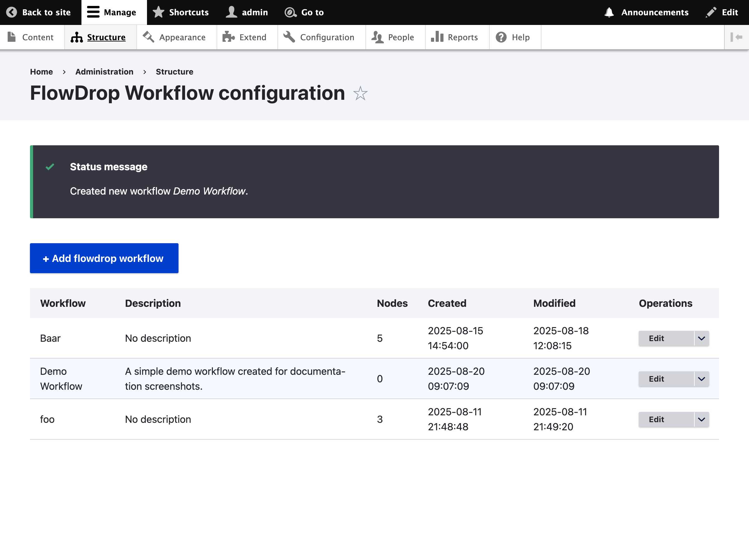Open the Administration breadcrumb link
This screenshot has height=560, width=749.
coord(104,71)
